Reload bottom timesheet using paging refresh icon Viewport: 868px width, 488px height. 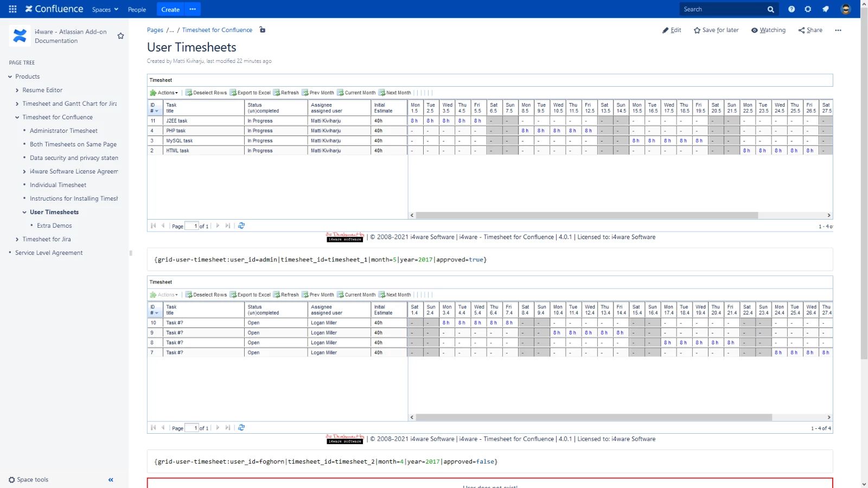pos(241,428)
